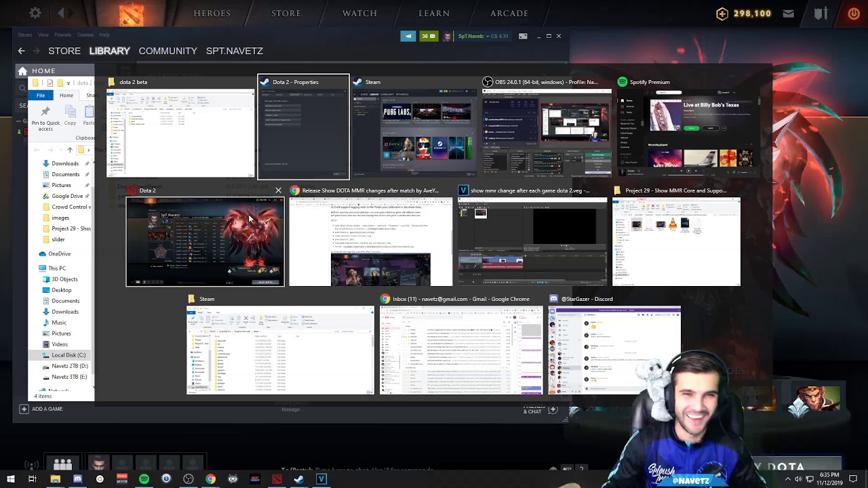Switch to the Gmail Inbox Chrome thumbnail
This screenshot has height=488, width=868.
[461, 350]
